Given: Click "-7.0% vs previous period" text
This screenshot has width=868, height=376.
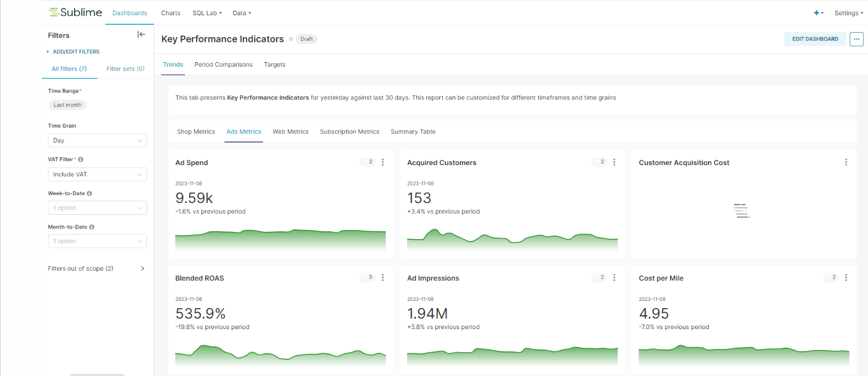Looking at the screenshot, I should pyautogui.click(x=674, y=327).
